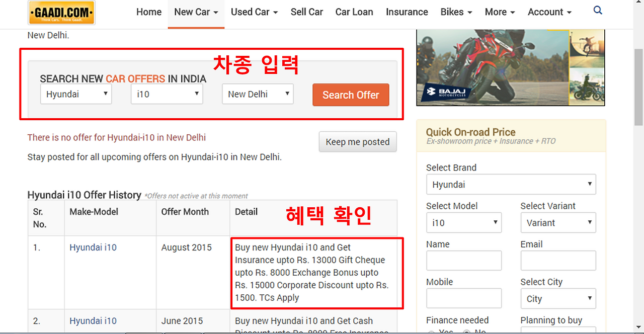644x334 pixels.
Task: Open Select Brand dropdown in Quick On-road Price
Action: [511, 185]
